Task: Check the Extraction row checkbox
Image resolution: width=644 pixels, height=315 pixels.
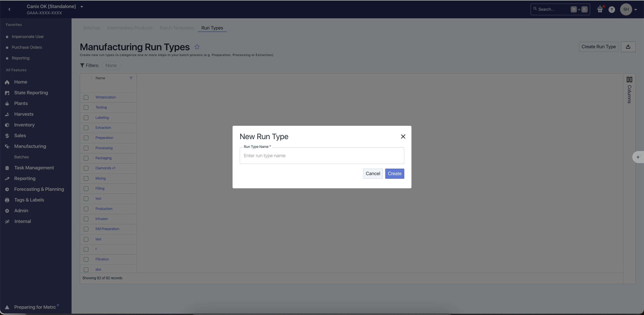Action: 86,128
